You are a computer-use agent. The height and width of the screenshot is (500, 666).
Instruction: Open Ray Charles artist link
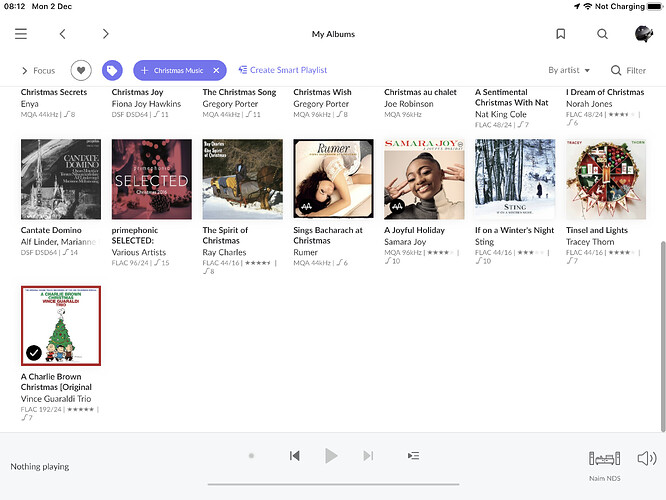[224, 252]
